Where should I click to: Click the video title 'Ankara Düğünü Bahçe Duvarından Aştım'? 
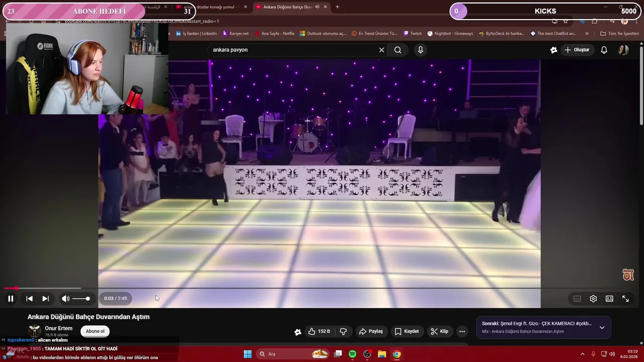(x=89, y=317)
